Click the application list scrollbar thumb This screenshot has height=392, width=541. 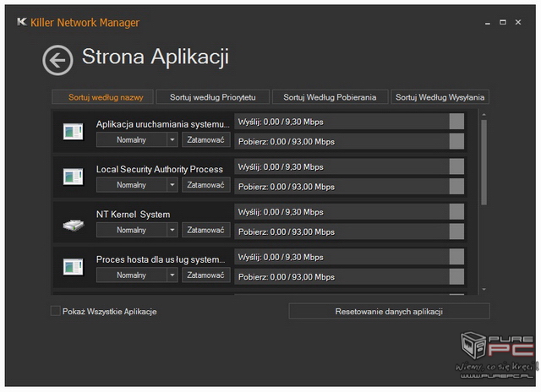[484, 162]
